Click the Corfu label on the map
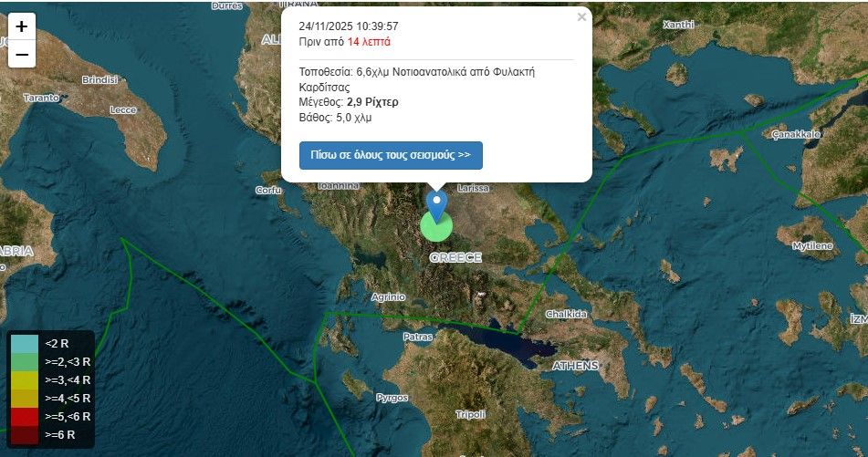Viewport: 868px width, 457px height. 268,190
